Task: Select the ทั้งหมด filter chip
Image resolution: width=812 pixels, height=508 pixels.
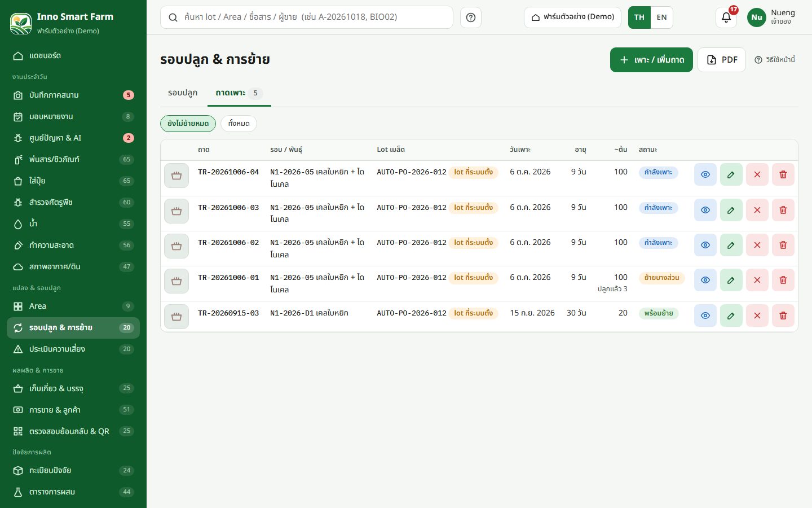Action: [x=239, y=124]
